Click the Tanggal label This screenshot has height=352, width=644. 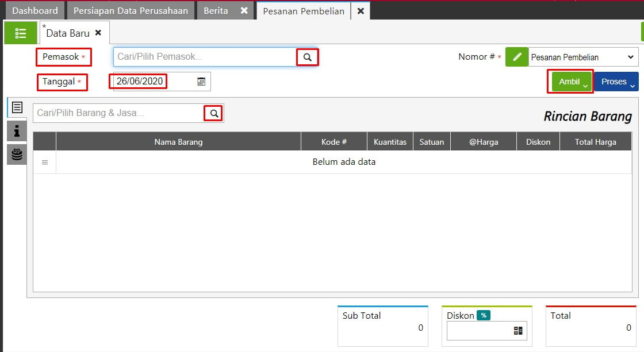click(x=58, y=82)
